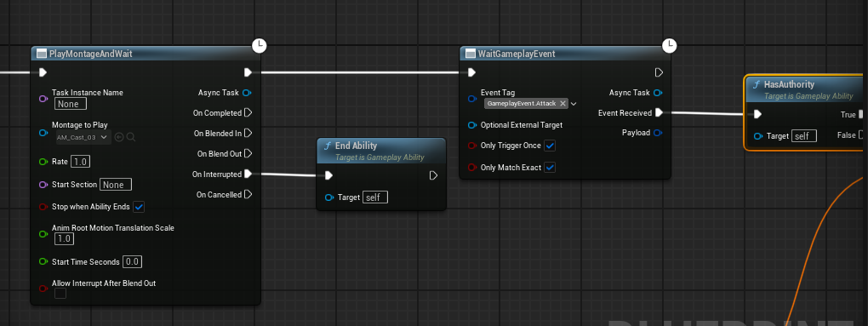This screenshot has height=326, width=868.
Task: Click PlayMontageAndWait output execution pin
Action: point(248,72)
